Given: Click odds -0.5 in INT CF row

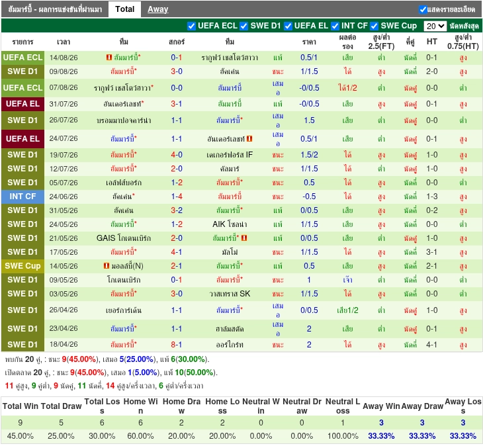Looking at the screenshot, I should (x=309, y=197).
